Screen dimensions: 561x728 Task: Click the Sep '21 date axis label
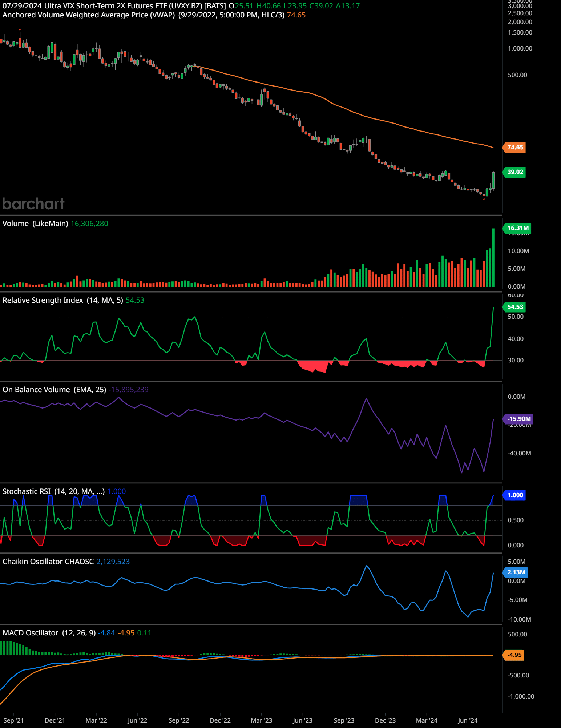(x=13, y=721)
